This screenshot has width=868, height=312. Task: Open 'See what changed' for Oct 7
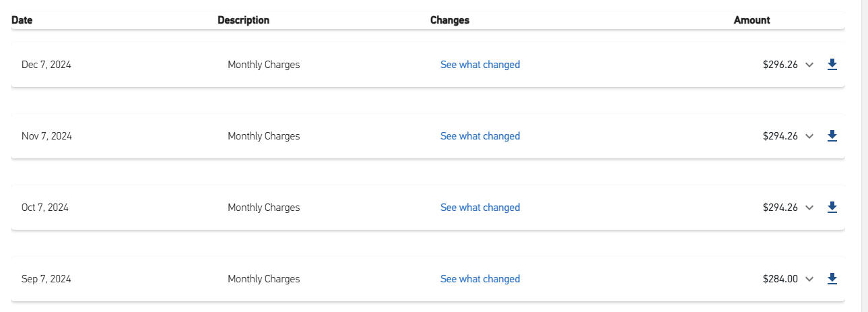pyautogui.click(x=480, y=208)
